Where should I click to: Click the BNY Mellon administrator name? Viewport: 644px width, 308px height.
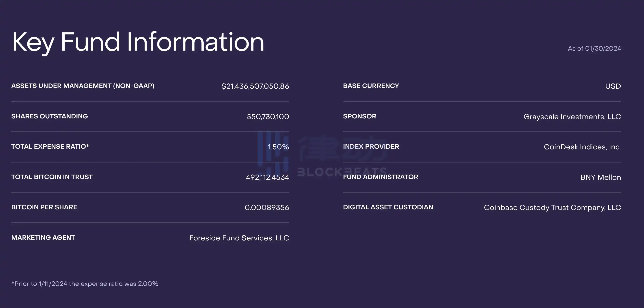click(x=600, y=177)
